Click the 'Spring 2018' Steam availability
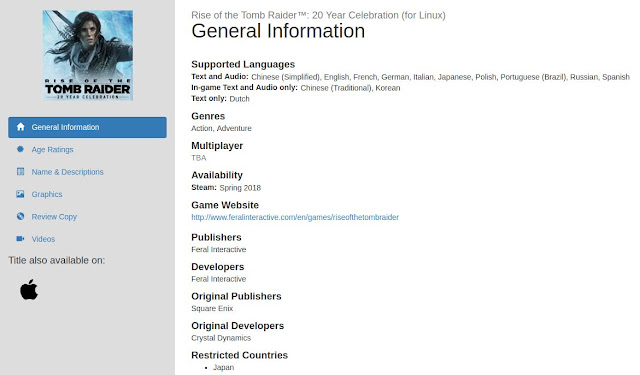 pyautogui.click(x=240, y=188)
